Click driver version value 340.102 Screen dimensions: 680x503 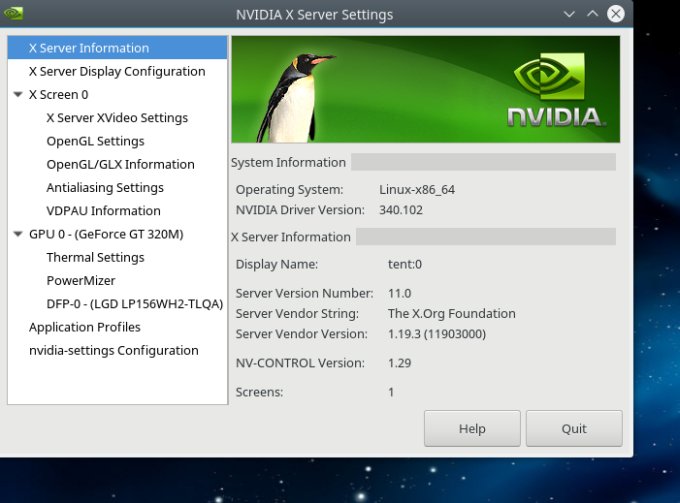pos(401,210)
